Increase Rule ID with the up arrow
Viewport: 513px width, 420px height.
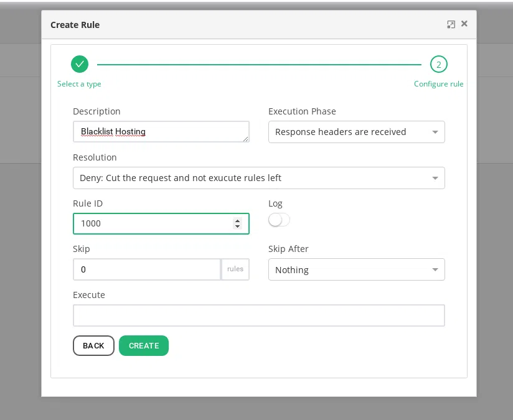237,220
